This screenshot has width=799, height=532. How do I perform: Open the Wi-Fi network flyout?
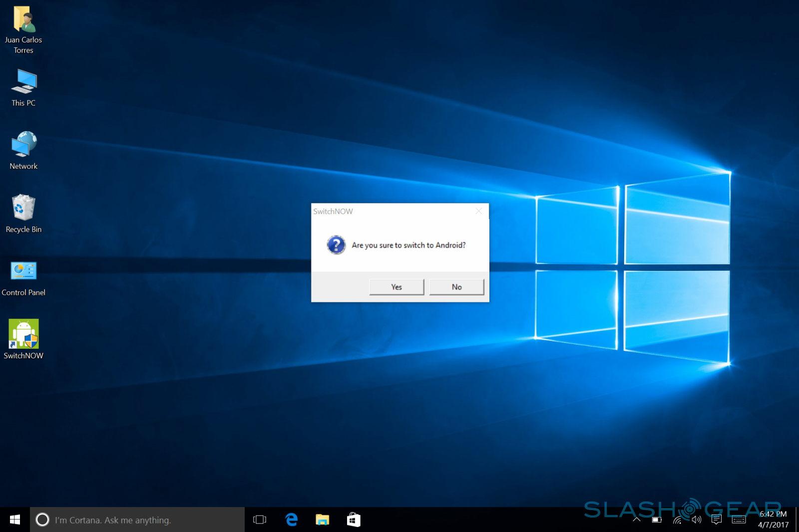[677, 520]
